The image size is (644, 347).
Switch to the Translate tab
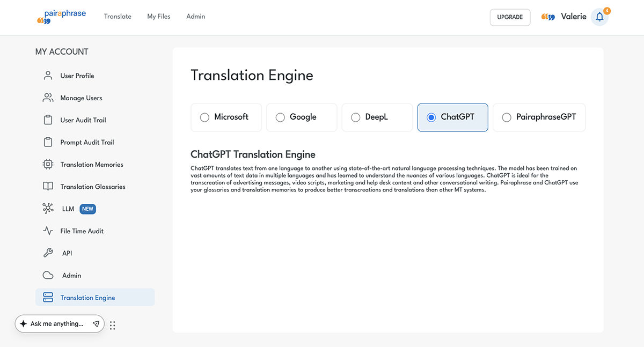pyautogui.click(x=118, y=16)
